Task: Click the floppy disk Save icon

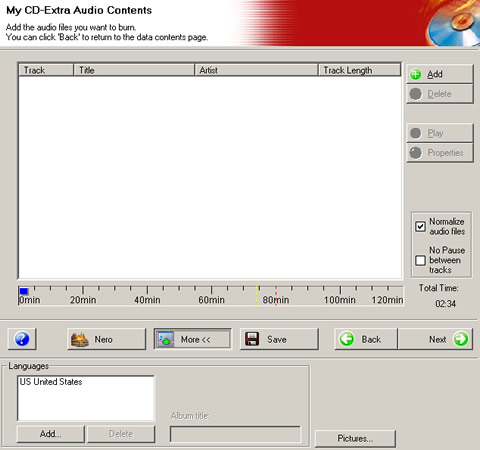Action: [252, 339]
